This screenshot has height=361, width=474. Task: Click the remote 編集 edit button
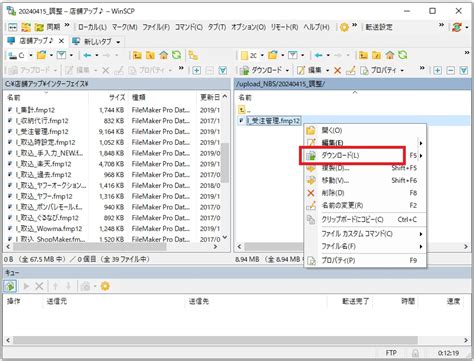point(309,70)
